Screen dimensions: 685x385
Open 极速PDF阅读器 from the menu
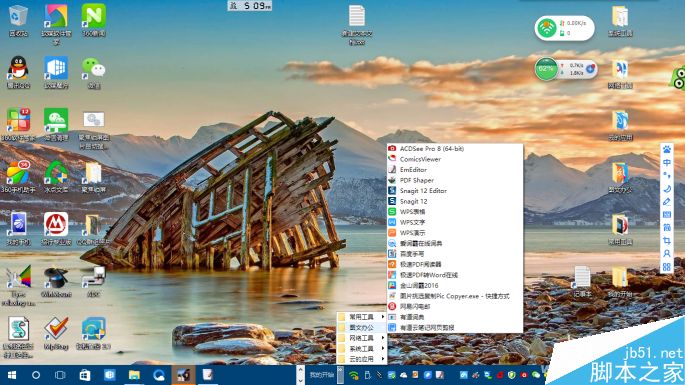pos(455,264)
